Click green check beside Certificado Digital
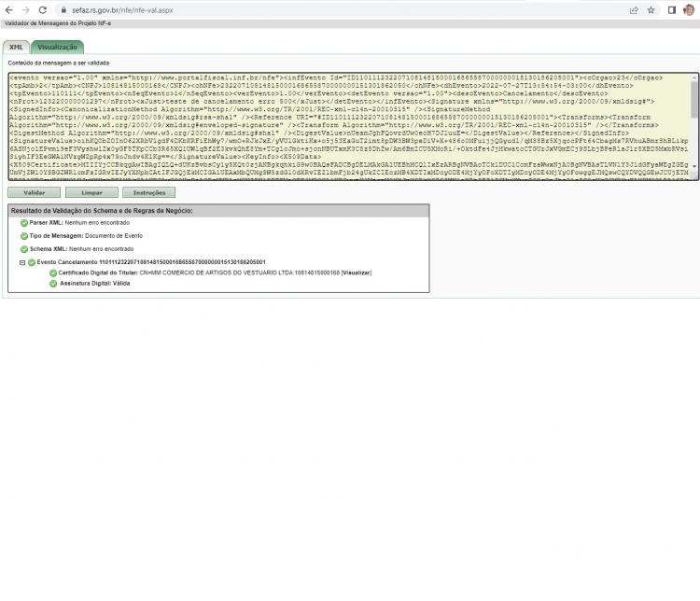The height and width of the screenshot is (601, 700). tap(53, 273)
